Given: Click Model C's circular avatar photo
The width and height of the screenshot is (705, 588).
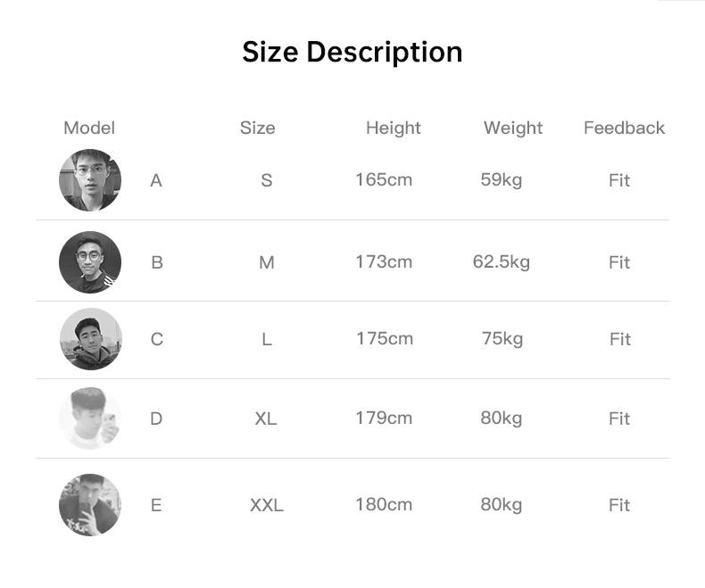Looking at the screenshot, I should (90, 339).
